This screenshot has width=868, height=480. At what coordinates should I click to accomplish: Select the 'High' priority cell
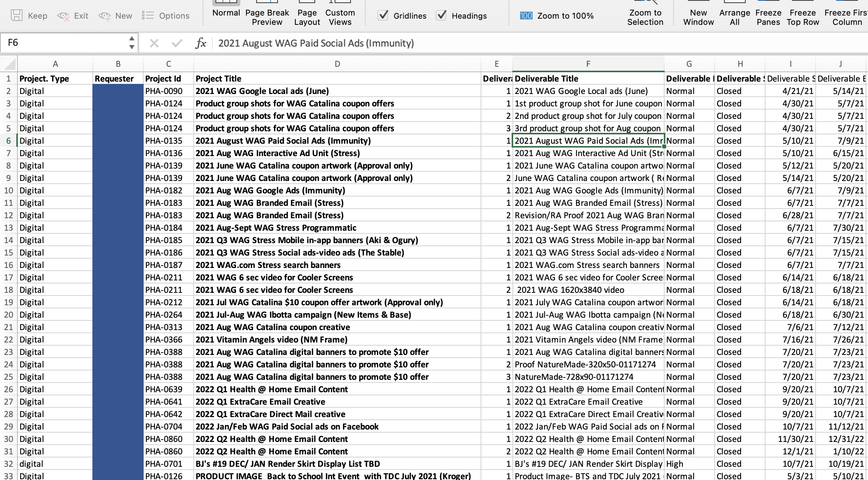click(689, 464)
